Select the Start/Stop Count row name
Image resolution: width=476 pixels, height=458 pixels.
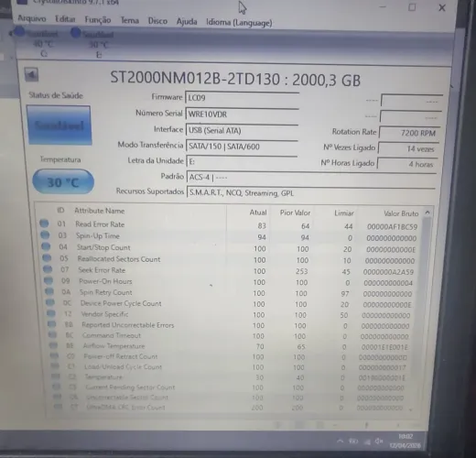tap(103, 247)
